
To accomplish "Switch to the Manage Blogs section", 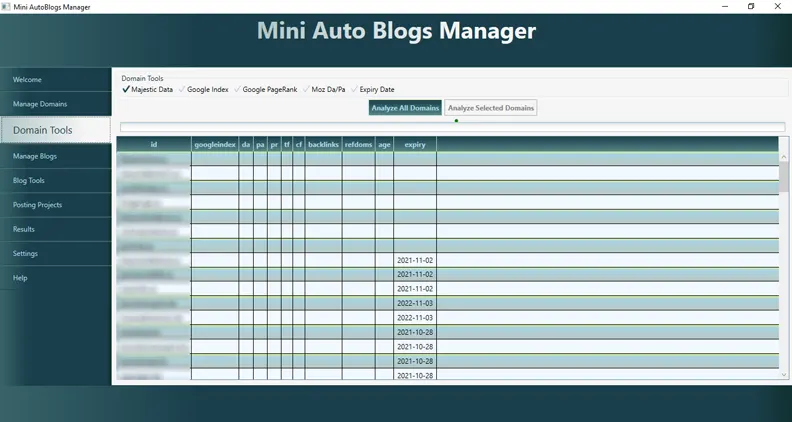I will click(55, 157).
